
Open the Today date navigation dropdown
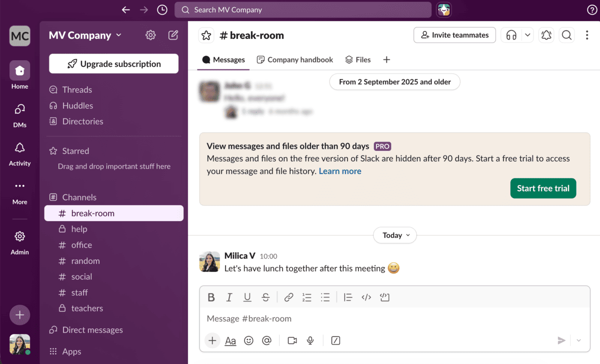(394, 235)
